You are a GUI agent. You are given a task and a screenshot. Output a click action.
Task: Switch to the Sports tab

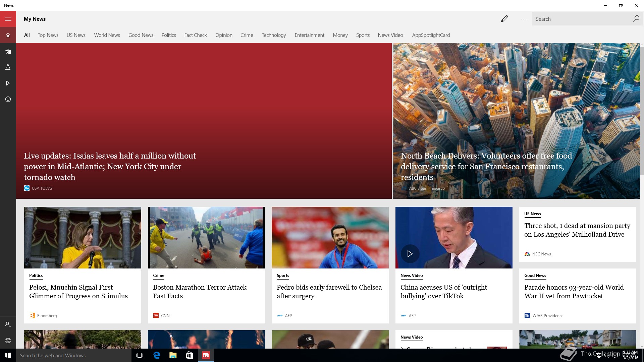(363, 35)
